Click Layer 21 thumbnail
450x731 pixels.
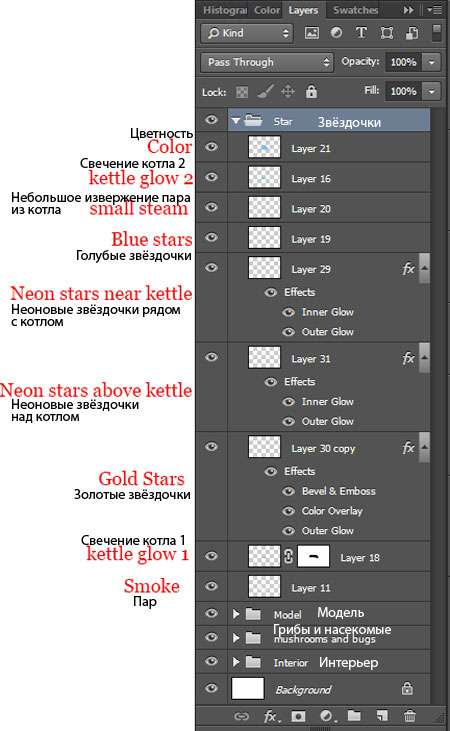point(264,147)
